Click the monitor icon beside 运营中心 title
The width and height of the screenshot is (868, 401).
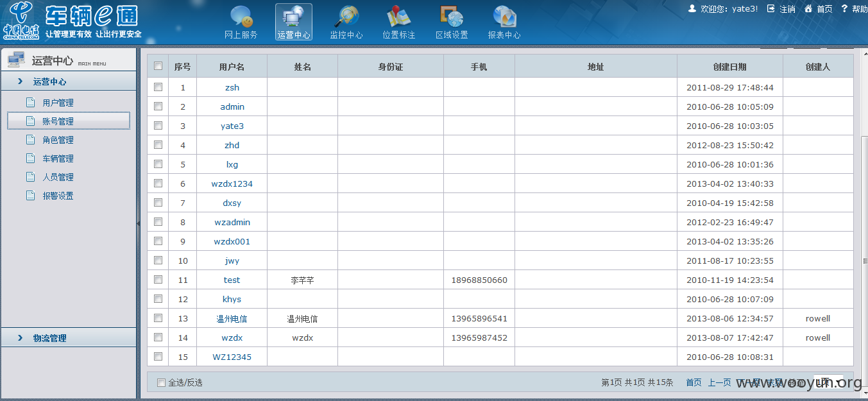[16, 60]
